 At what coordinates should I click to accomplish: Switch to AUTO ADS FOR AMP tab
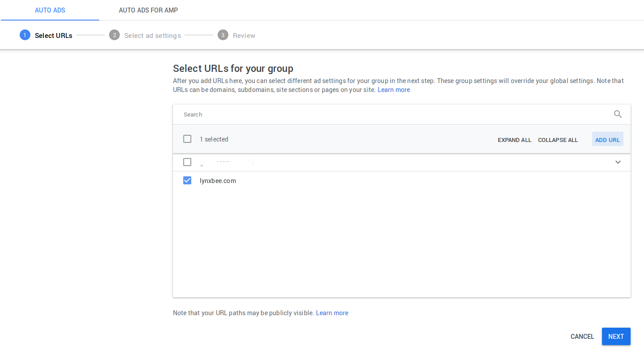click(148, 10)
